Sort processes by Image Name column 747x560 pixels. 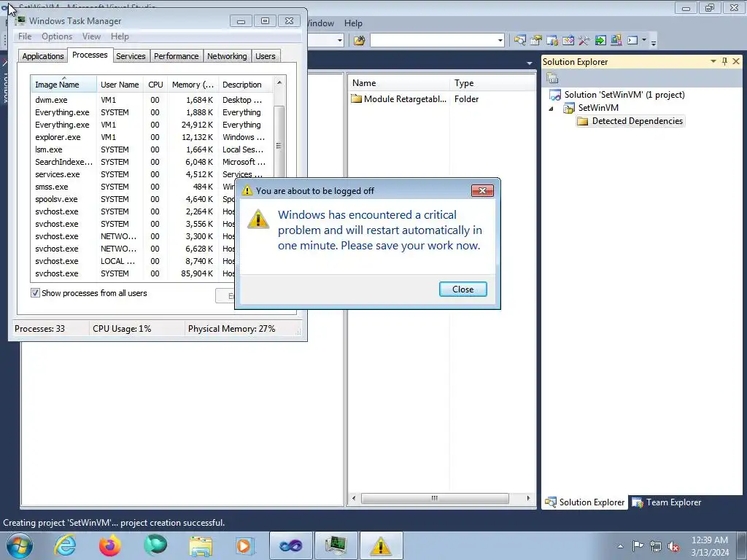(x=63, y=85)
